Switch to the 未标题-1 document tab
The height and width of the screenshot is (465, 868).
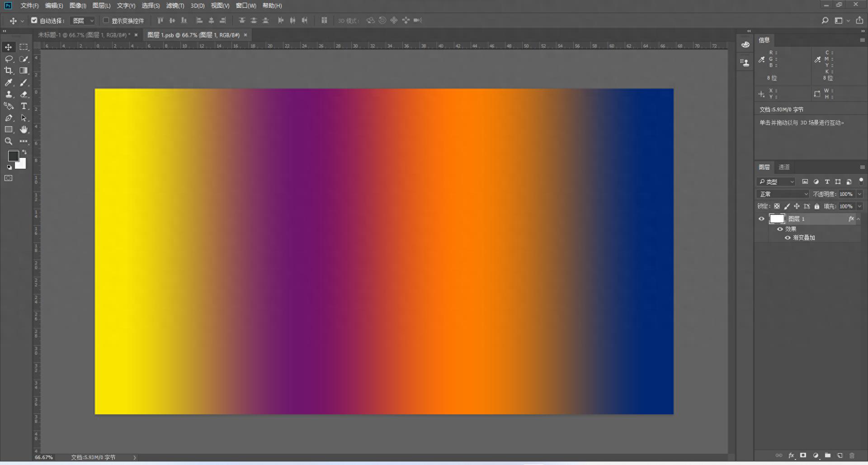(x=84, y=35)
